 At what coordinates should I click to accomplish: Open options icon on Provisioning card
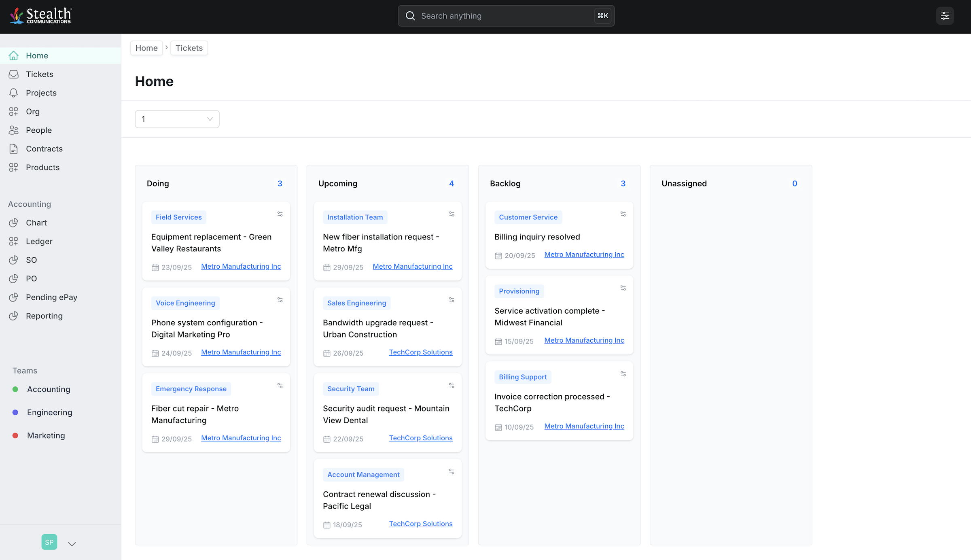click(x=623, y=288)
